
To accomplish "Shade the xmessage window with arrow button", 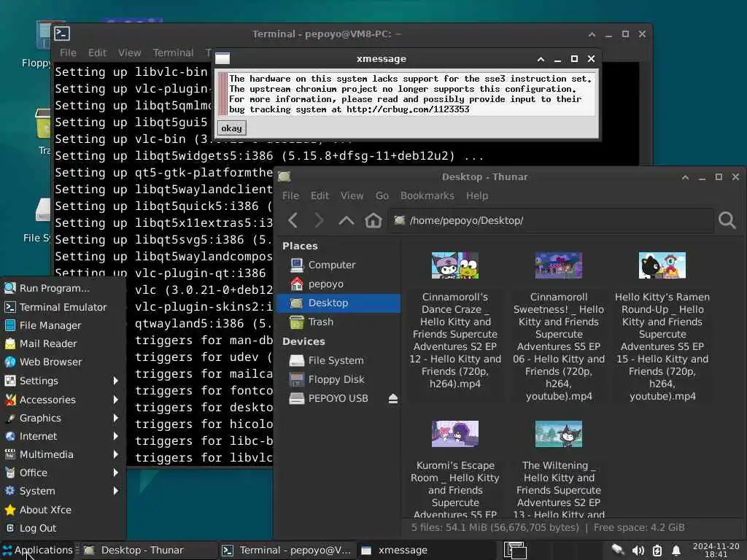I will (541, 59).
